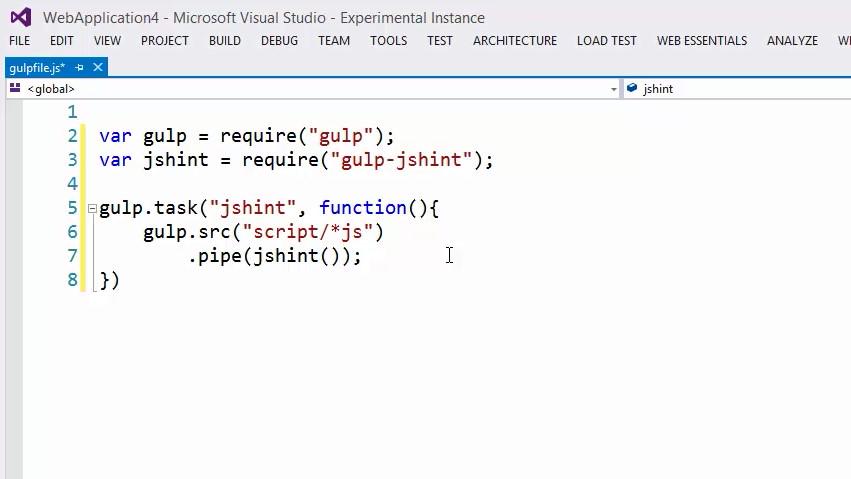Click the function keyword on line 5
851x479 pixels.
tap(363, 207)
